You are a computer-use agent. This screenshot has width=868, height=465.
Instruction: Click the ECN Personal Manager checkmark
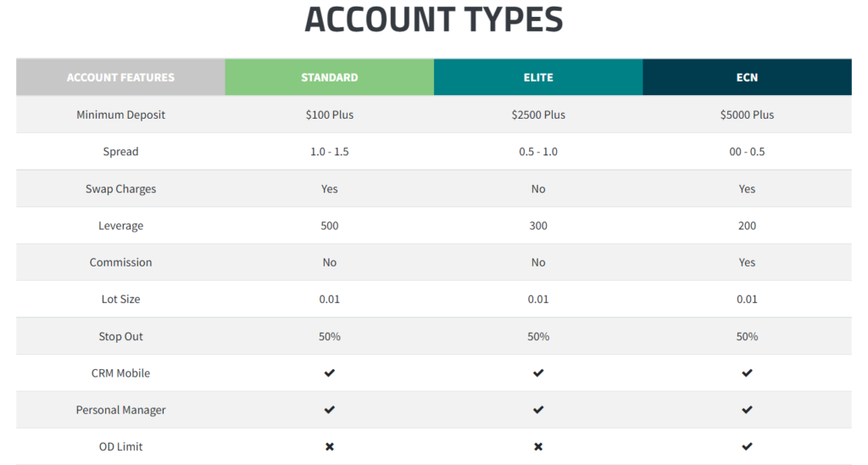[x=747, y=410]
